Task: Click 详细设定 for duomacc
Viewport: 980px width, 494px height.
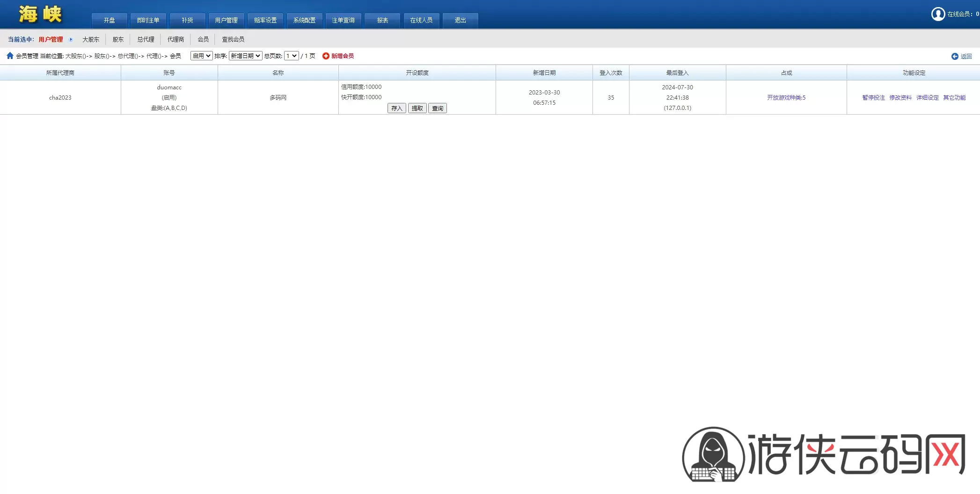Action: click(928, 98)
